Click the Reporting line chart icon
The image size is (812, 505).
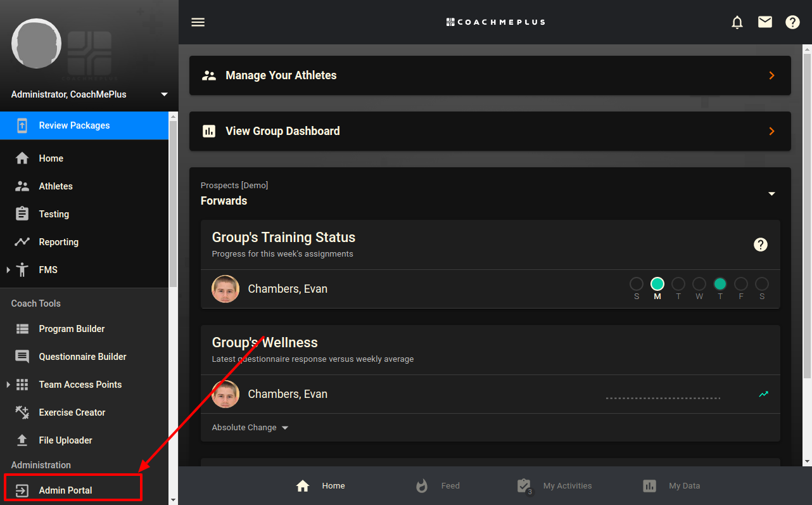tap(22, 242)
